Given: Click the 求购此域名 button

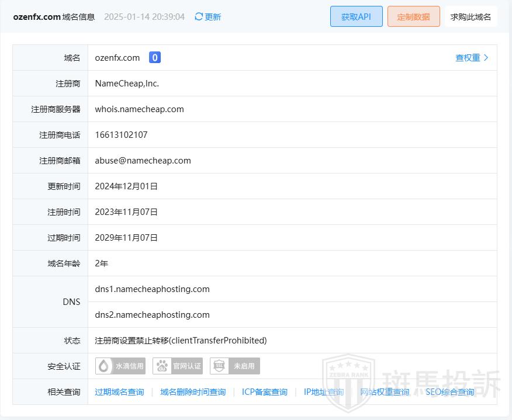Looking at the screenshot, I should [x=471, y=16].
